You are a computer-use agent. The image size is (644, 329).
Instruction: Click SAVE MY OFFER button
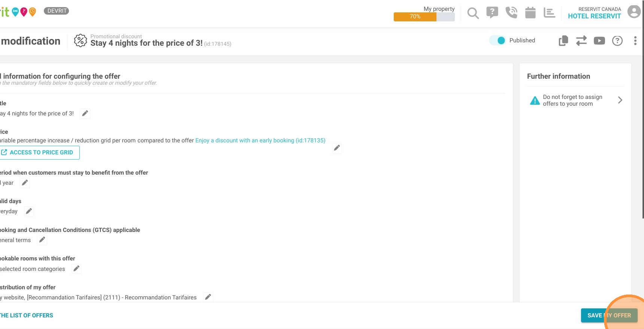tap(609, 316)
